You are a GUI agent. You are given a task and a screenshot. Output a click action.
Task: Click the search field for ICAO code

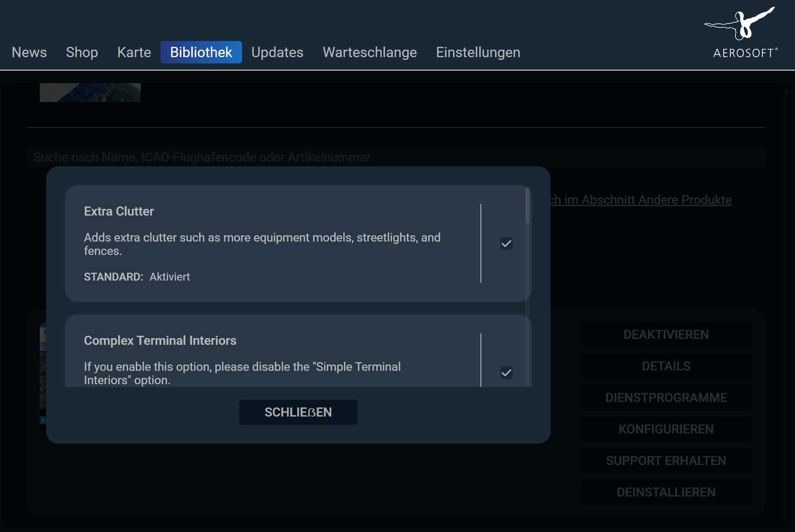coord(396,157)
